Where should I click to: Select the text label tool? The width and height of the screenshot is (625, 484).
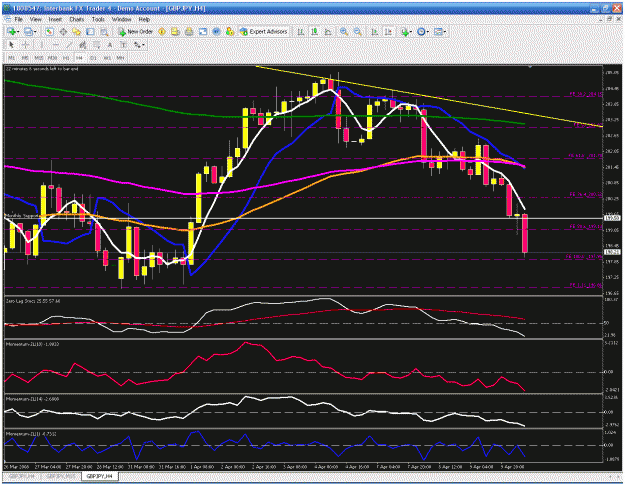click(x=123, y=45)
